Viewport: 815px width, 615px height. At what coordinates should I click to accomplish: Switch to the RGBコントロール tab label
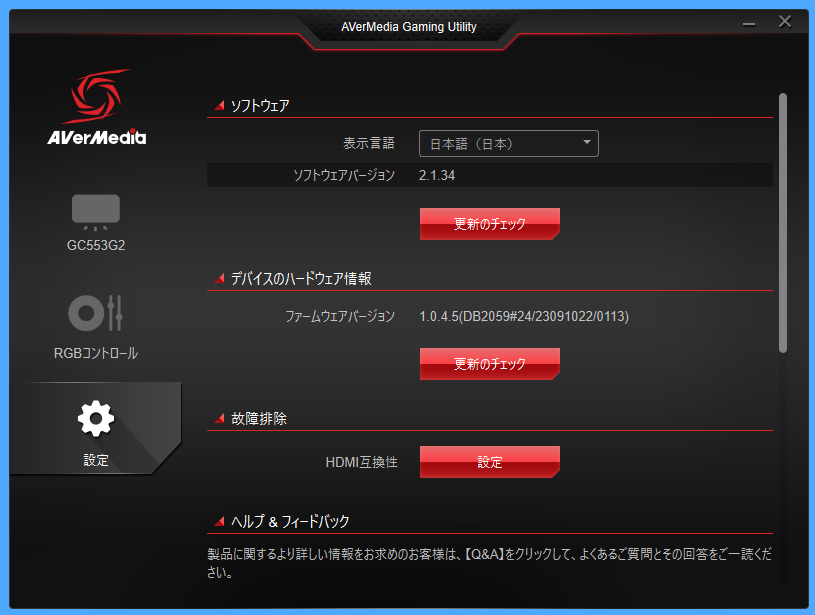coord(96,353)
